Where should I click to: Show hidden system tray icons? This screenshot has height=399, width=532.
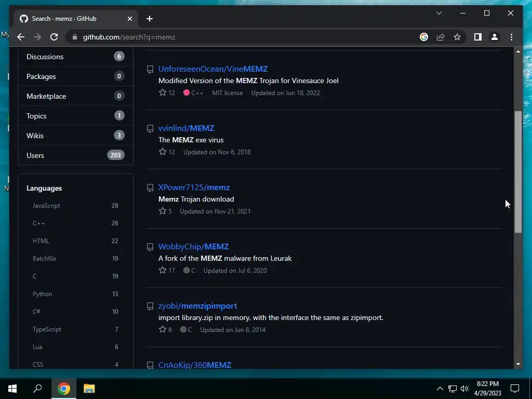(x=440, y=389)
